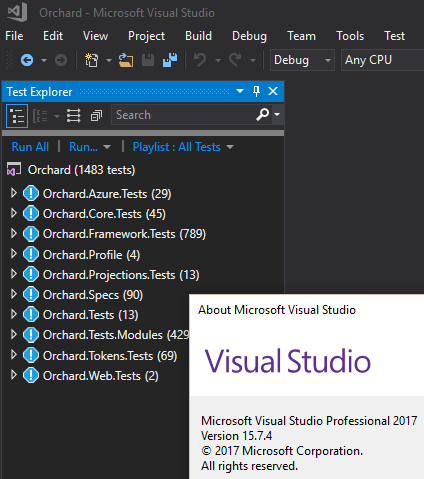The width and height of the screenshot is (424, 479).
Task: Click the not-run status icon for Orchard.Core.Tests
Action: click(x=31, y=213)
